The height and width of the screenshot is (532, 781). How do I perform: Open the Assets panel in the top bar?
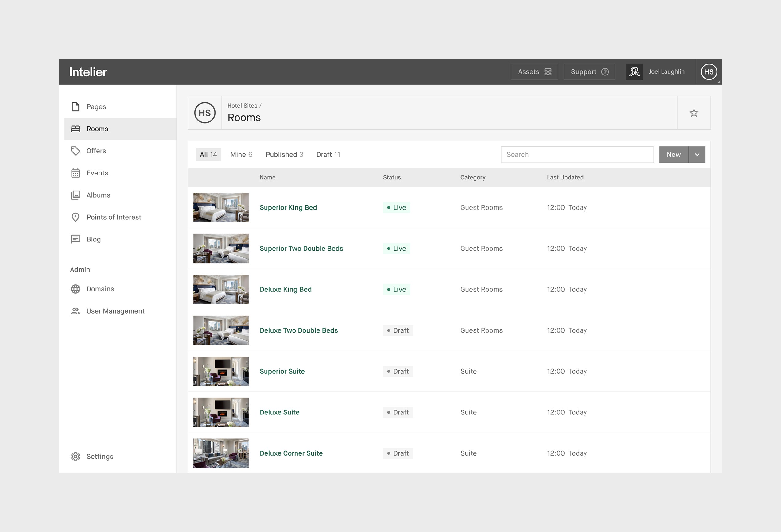pos(534,71)
